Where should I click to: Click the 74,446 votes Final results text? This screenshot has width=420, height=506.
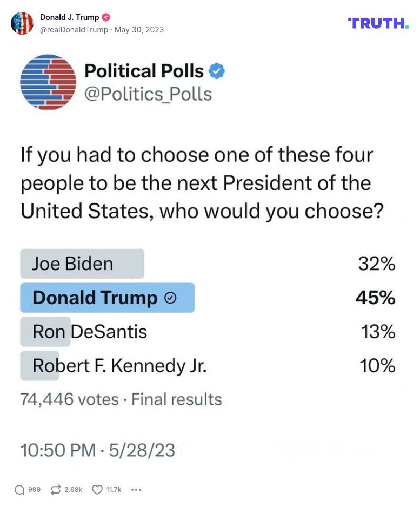(121, 399)
